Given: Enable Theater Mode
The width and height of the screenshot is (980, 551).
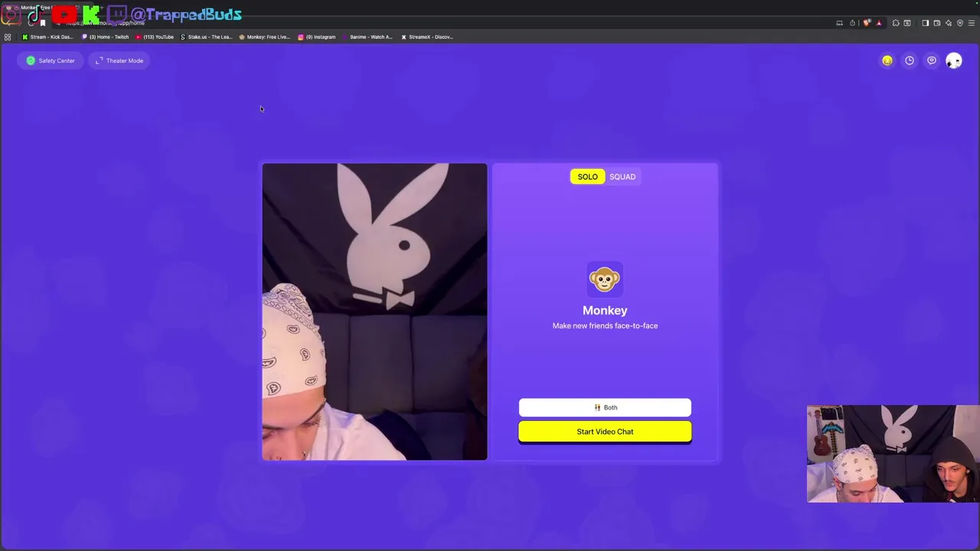Looking at the screenshot, I should [119, 60].
